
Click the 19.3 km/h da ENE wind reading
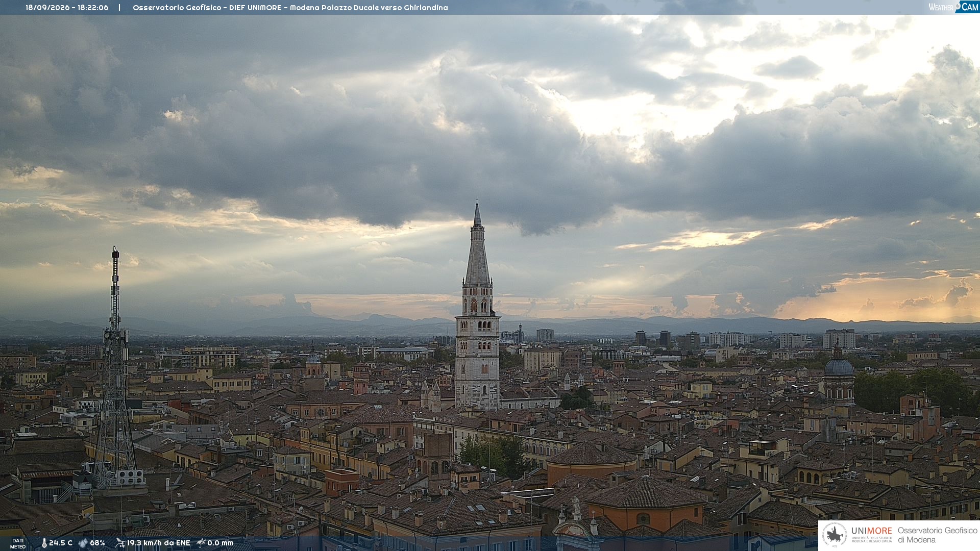coord(158,543)
